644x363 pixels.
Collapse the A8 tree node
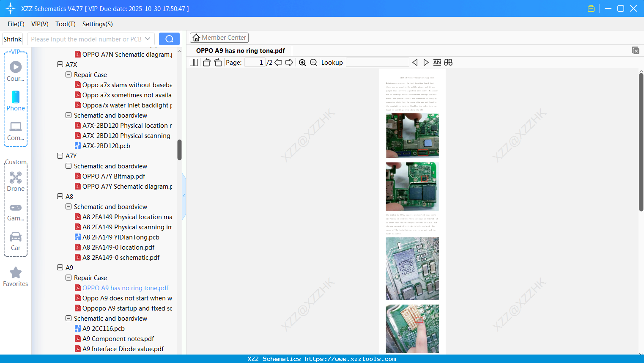tap(60, 197)
